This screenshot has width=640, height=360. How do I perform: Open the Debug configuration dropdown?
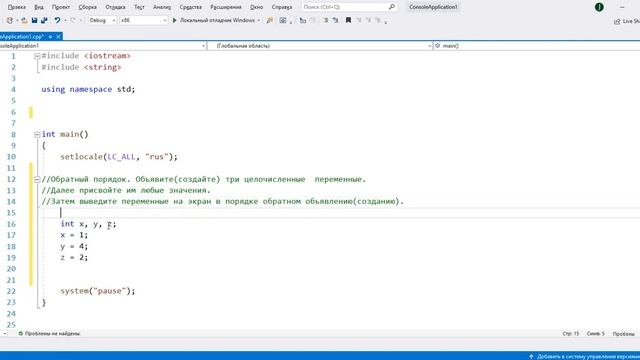pos(102,20)
